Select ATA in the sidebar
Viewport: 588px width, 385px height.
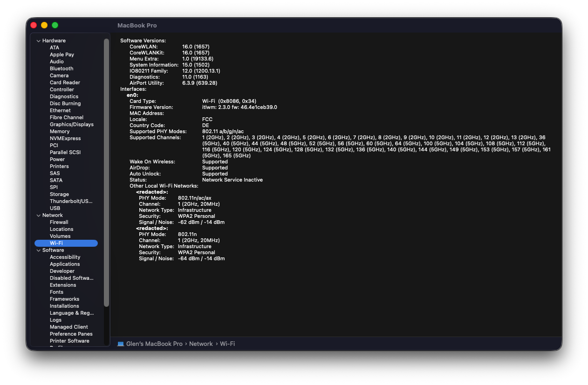click(x=55, y=47)
